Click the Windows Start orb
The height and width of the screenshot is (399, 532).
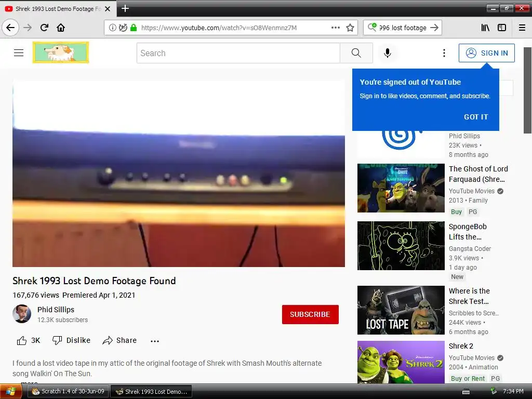(10, 392)
